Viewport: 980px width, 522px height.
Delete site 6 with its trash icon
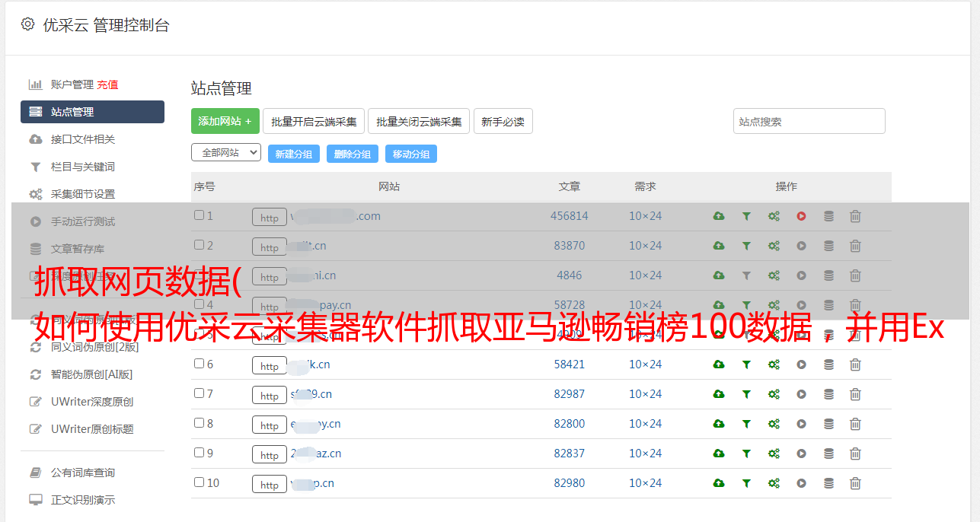pos(855,364)
